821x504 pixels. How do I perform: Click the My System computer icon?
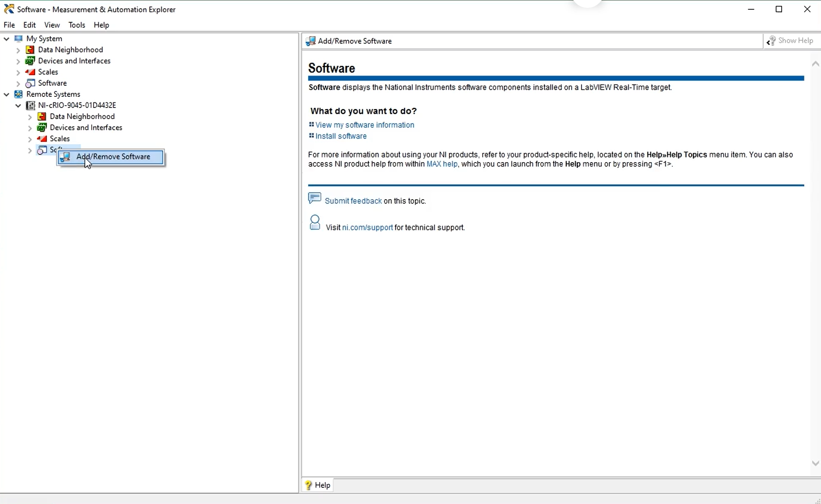(x=19, y=38)
